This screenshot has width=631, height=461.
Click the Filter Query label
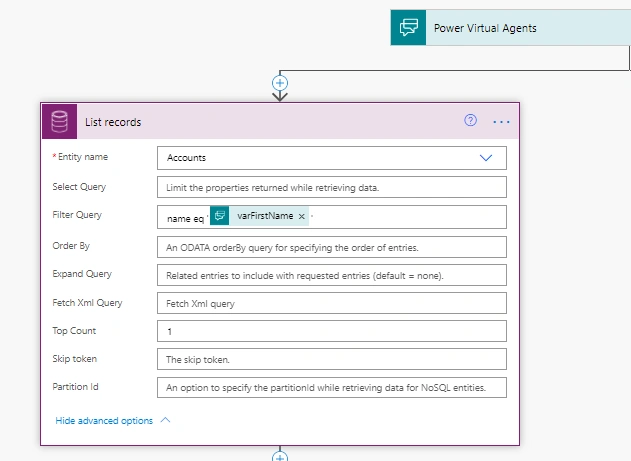coord(77,215)
